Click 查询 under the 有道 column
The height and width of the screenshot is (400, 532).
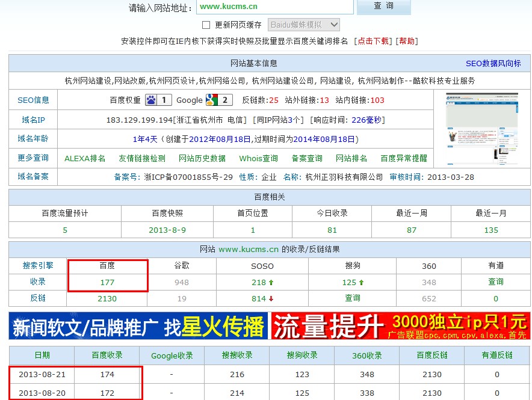496,282
